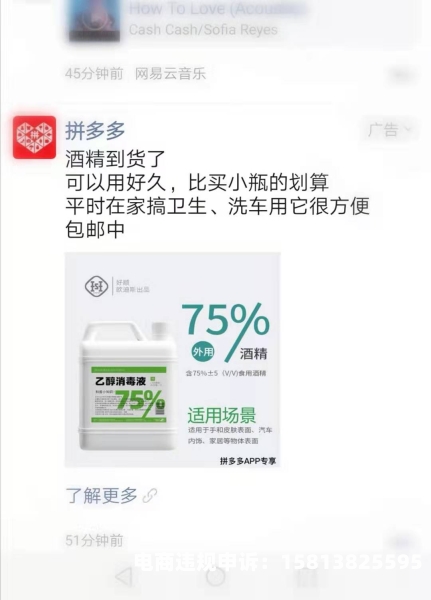Tap the 适用场景 heading in ad
Viewport: 431px width, 600px height.
pyautogui.click(x=222, y=415)
